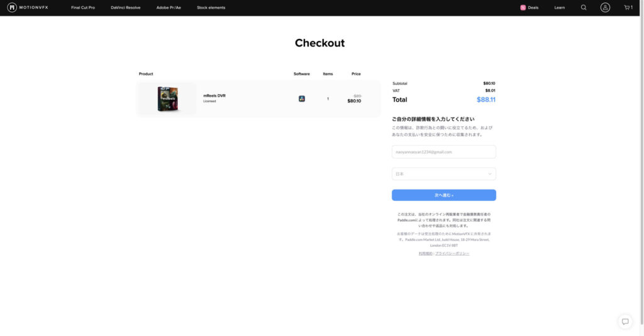
Task: Click the Licensed label under product
Action: (209, 101)
